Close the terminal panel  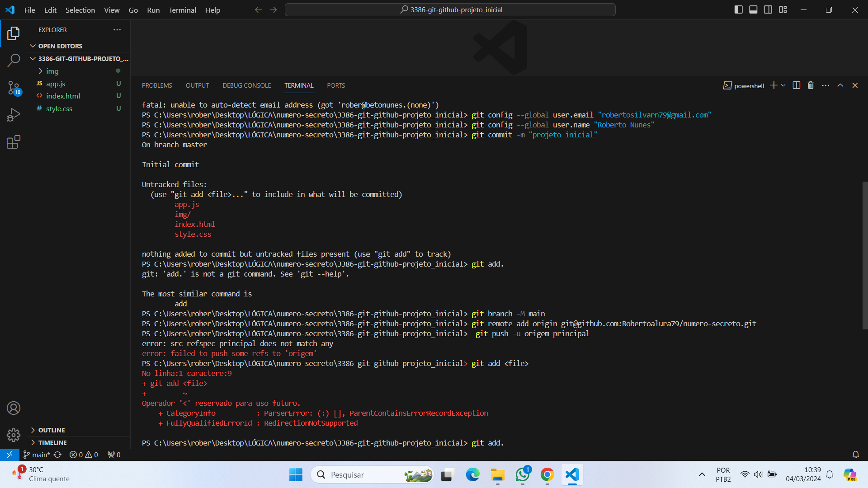coord(855,85)
